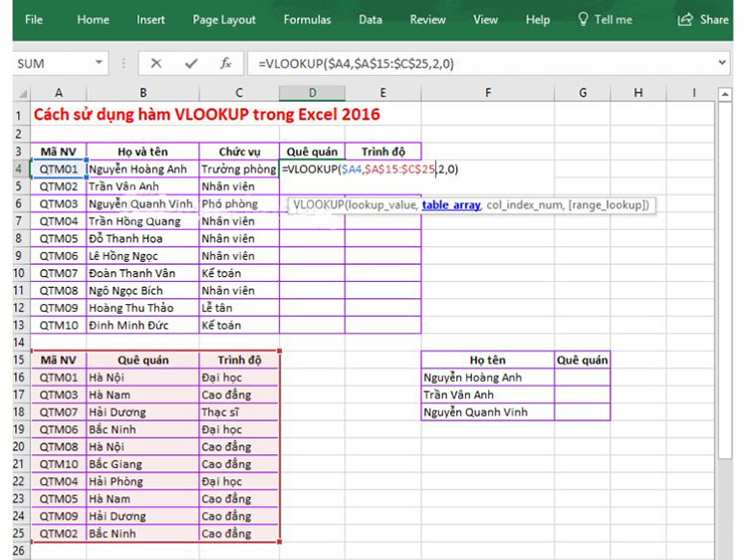Click cell 'Phó phòng'
This screenshot has height=560, width=747.
tap(239, 204)
